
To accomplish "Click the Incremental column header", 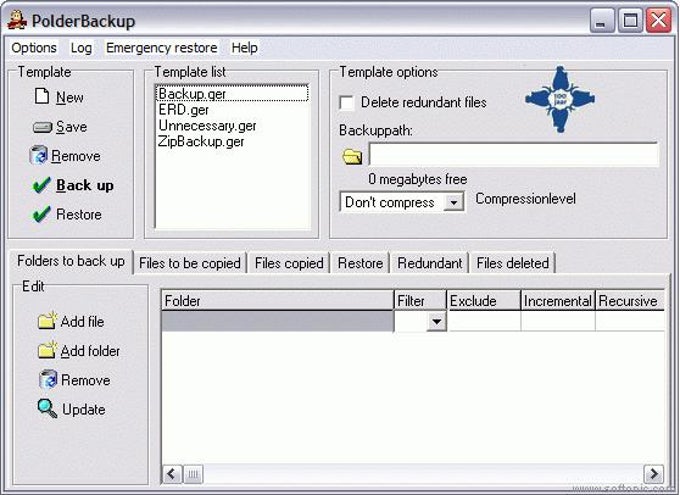I will pyautogui.click(x=558, y=300).
